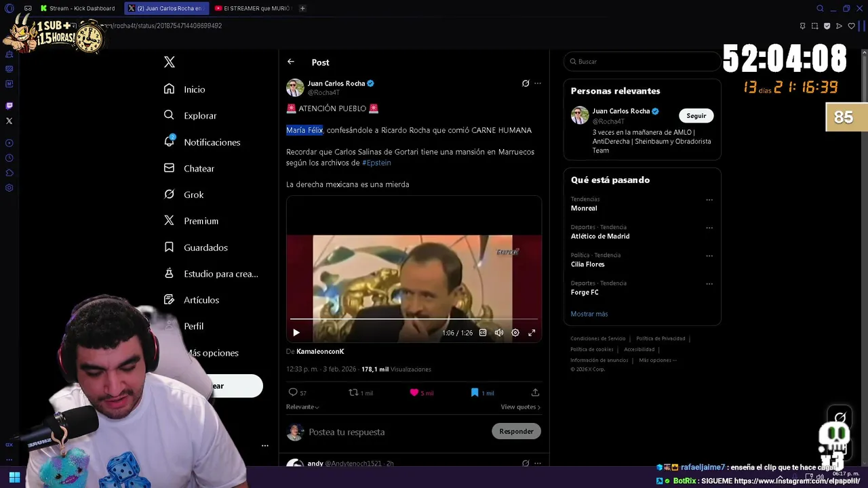Open Grok from the X sidebar
868x488 pixels.
click(x=184, y=195)
